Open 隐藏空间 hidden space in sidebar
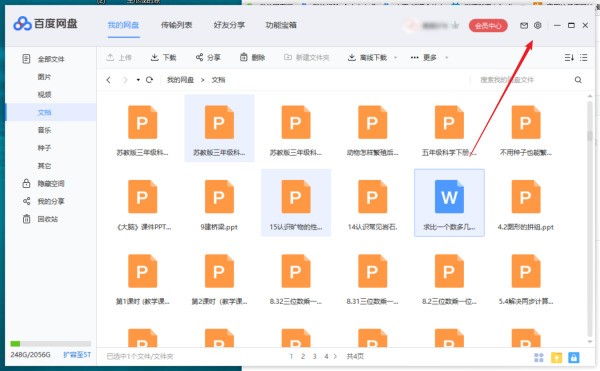This screenshot has height=371, width=600. pyautogui.click(x=51, y=184)
